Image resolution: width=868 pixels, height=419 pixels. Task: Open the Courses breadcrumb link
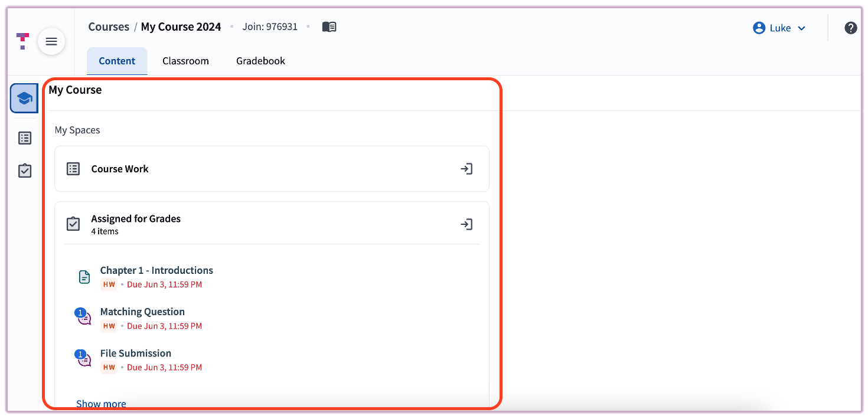click(109, 26)
